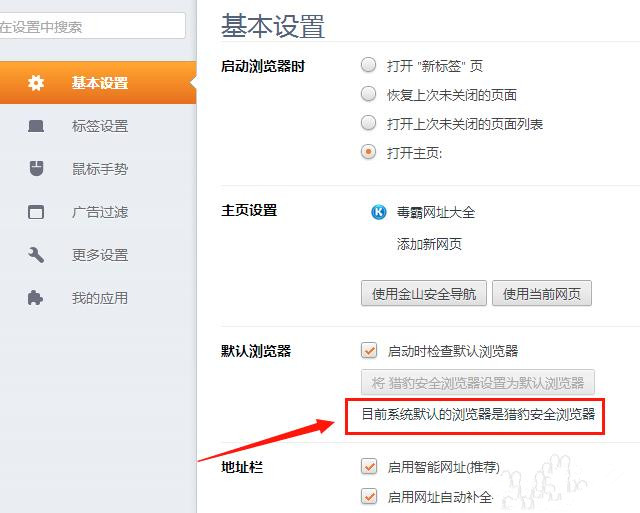Toggle 启动时检查默认浏览器 checkbox
Screen dimensions: 640x513
369,351
